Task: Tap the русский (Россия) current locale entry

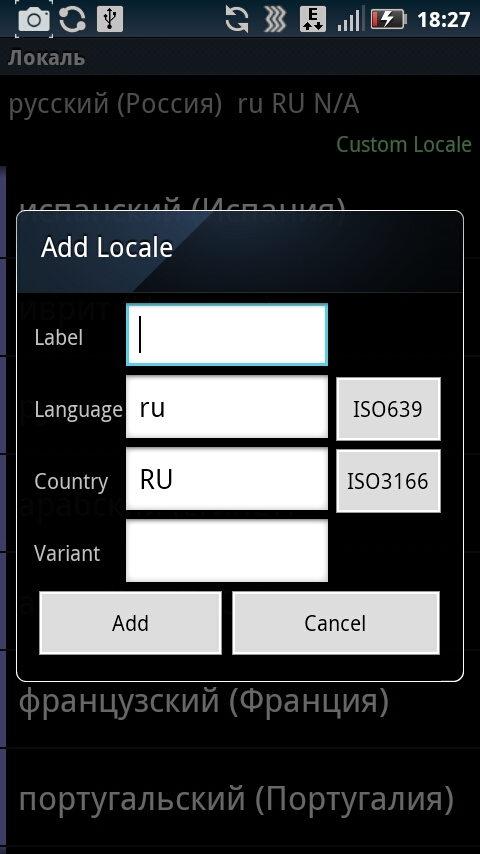Action: [x=184, y=105]
